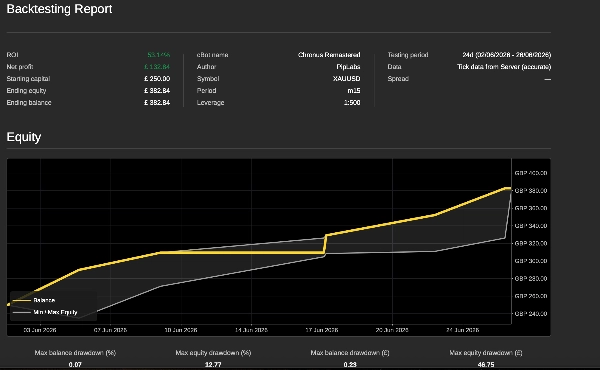Click the Max balance drawdown (%) label

(x=75, y=353)
